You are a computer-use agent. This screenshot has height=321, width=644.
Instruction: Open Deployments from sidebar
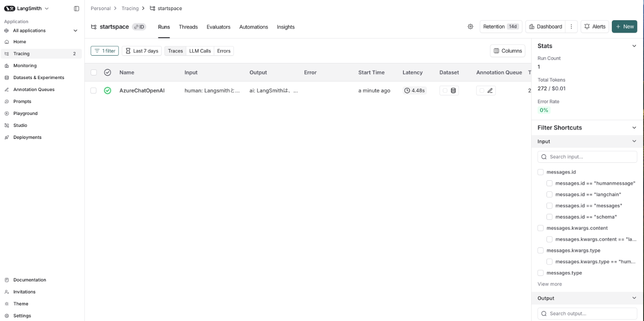coord(41,138)
